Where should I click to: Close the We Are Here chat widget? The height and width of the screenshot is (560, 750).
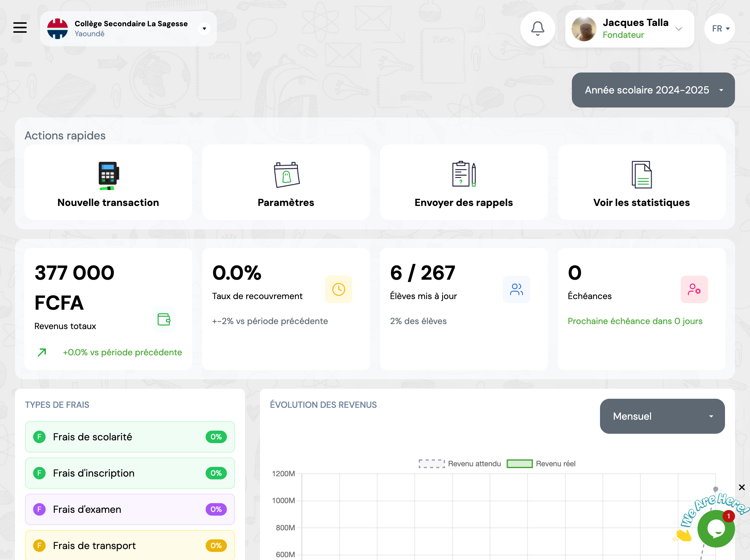pyautogui.click(x=742, y=487)
